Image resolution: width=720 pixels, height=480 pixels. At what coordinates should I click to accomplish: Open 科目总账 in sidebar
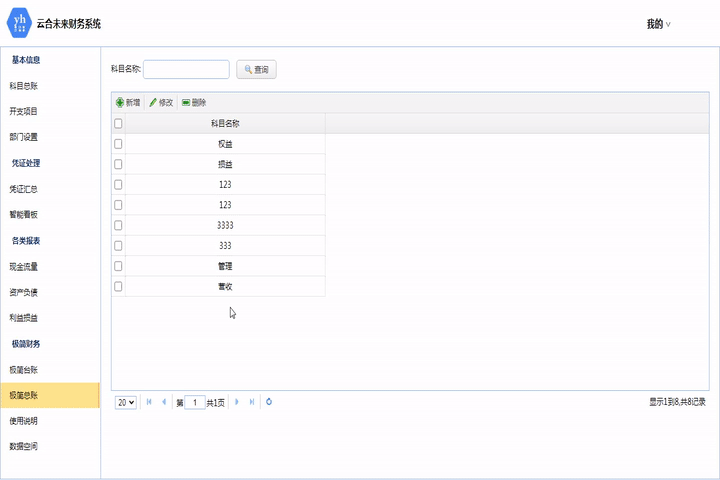[x=24, y=86]
